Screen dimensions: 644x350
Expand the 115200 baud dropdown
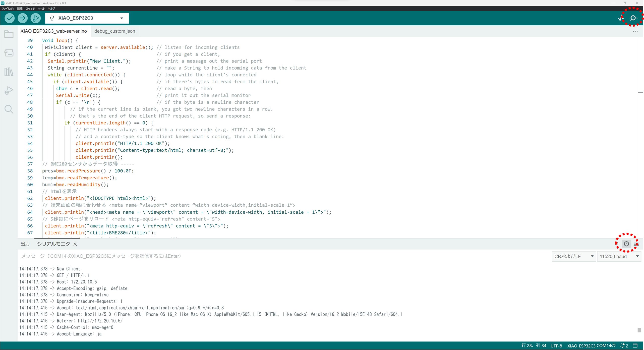pyautogui.click(x=619, y=256)
